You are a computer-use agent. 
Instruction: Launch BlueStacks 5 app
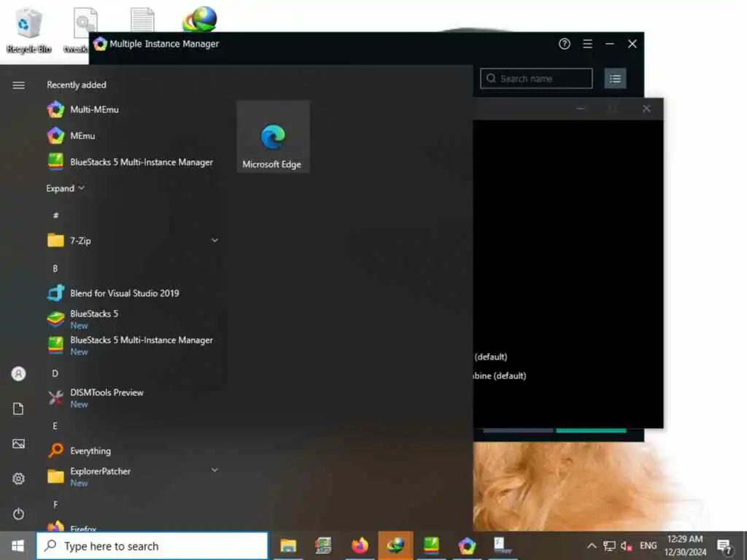pos(132,319)
